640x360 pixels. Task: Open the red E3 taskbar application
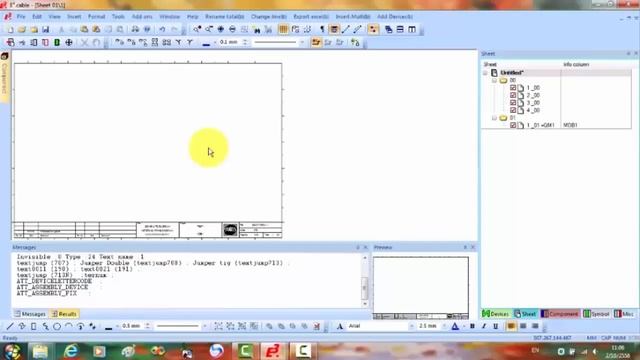[x=273, y=351]
